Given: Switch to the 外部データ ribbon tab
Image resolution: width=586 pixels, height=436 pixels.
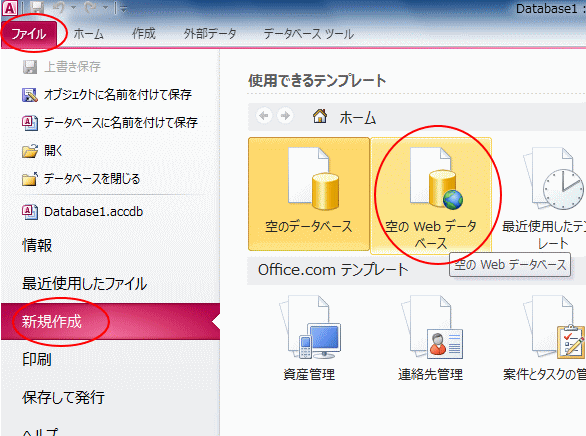Looking at the screenshot, I should (x=210, y=34).
